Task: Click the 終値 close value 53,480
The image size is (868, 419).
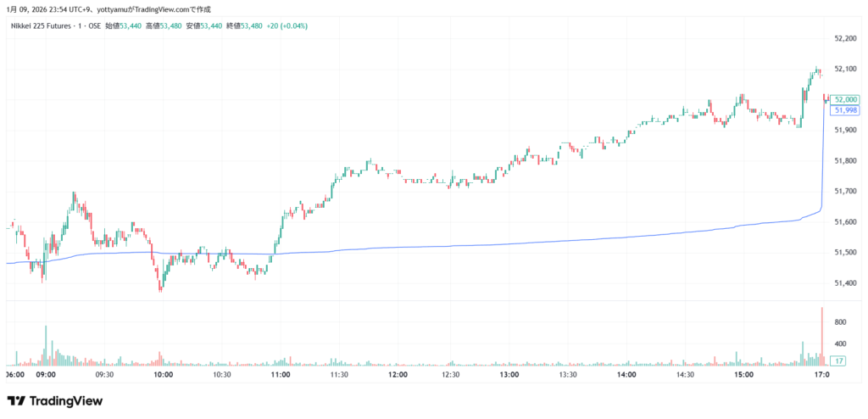Action: [x=251, y=25]
